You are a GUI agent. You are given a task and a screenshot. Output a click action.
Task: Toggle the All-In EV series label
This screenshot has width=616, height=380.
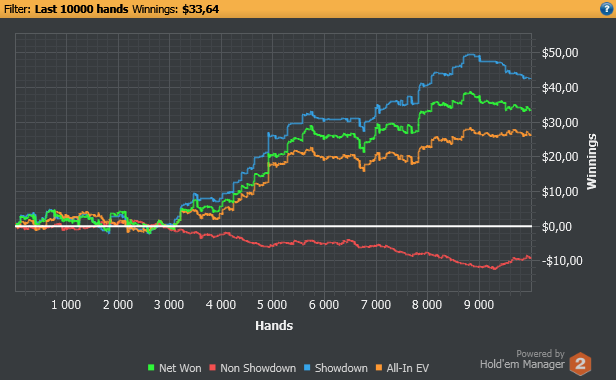tap(407, 368)
